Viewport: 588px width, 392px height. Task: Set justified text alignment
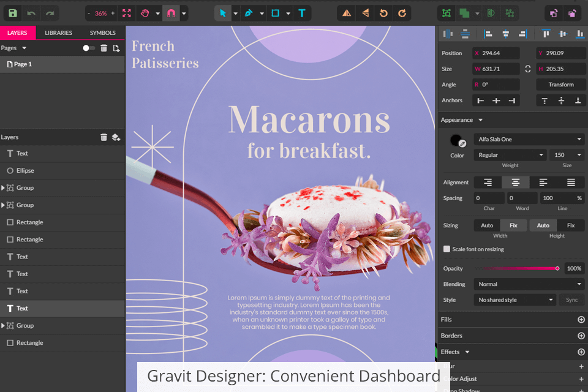(571, 183)
